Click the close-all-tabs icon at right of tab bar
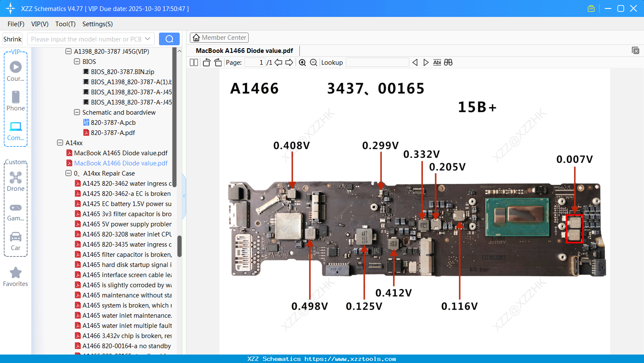The height and width of the screenshot is (363, 644). [635, 50]
